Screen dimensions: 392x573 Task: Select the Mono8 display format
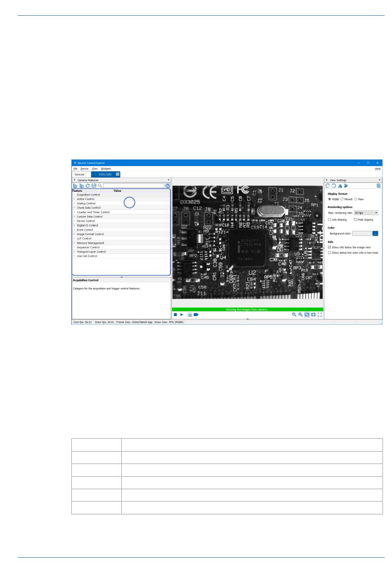click(x=347, y=199)
